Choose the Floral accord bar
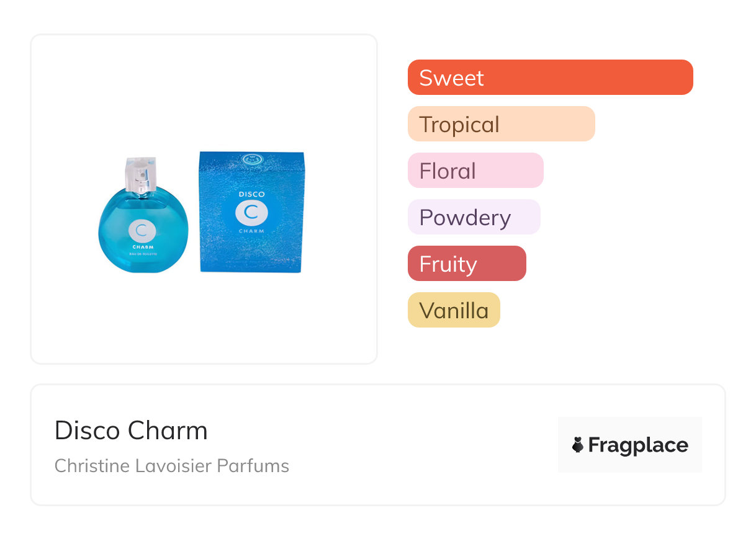756x536 pixels. 475,171
